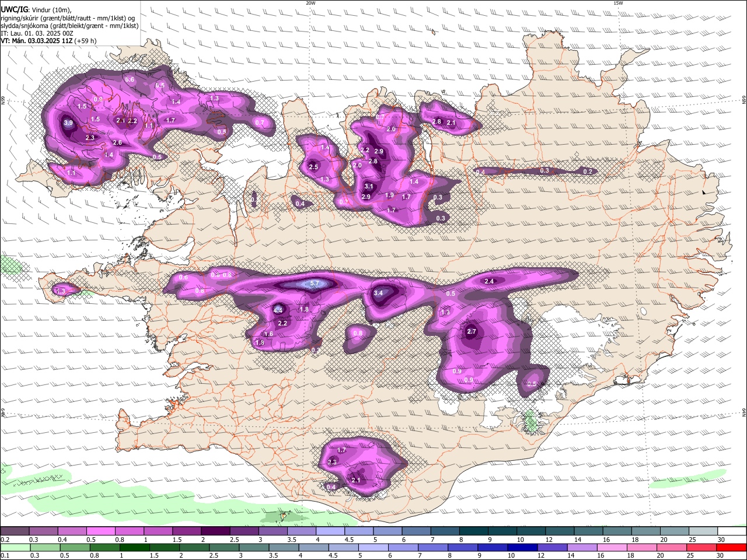747x560 pixels.
Task: Select the 2.7 value in the eastern snow area
Action: click(472, 331)
